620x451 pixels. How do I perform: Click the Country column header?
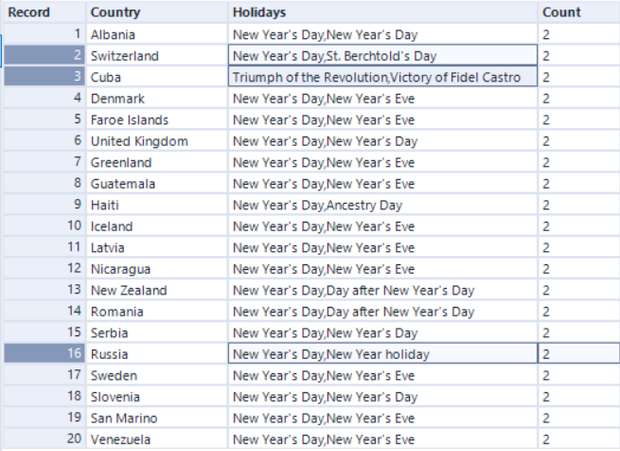(x=155, y=12)
